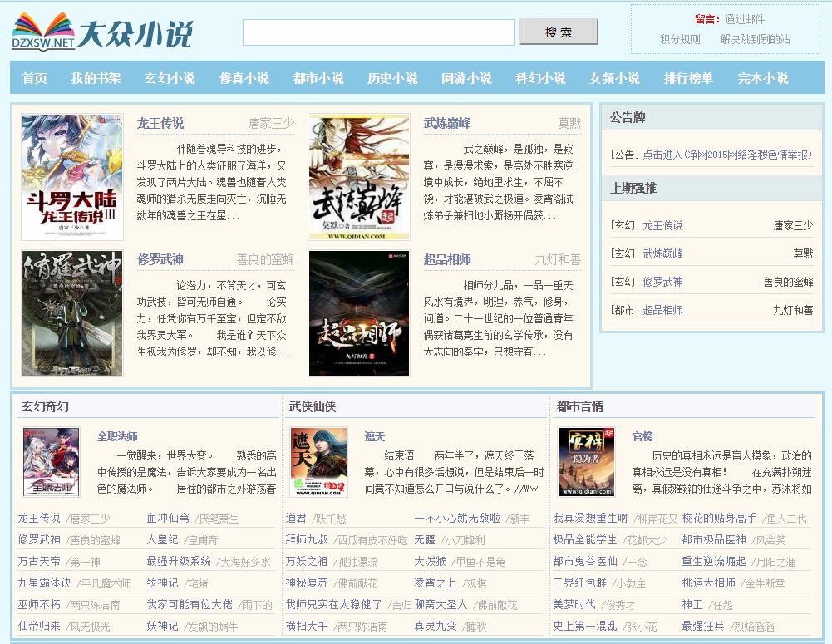The height and width of the screenshot is (644, 832).
Task: Switch to 完本小说 in navigation
Action: click(x=763, y=78)
